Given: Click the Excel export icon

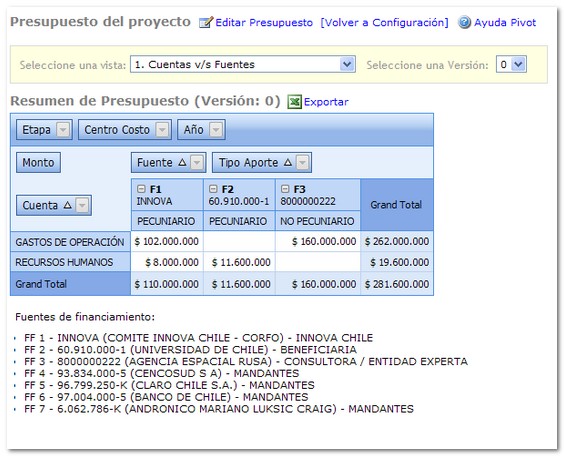Looking at the screenshot, I should (x=294, y=102).
